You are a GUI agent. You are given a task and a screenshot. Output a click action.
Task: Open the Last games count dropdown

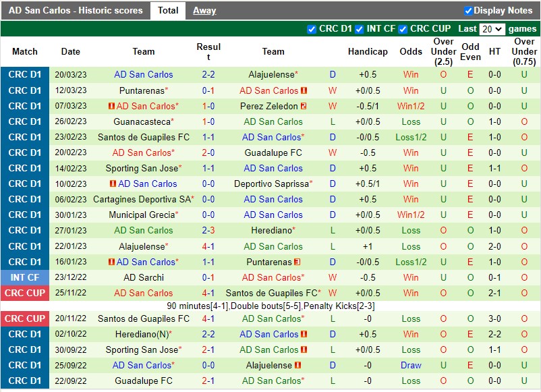pos(492,29)
